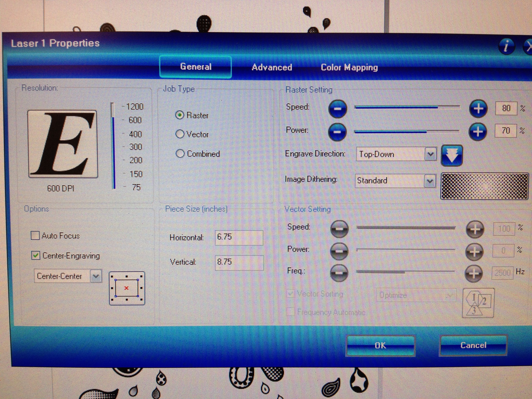Click the vector sorting order icon
Viewport: 532px width, 399px height.
point(478,303)
